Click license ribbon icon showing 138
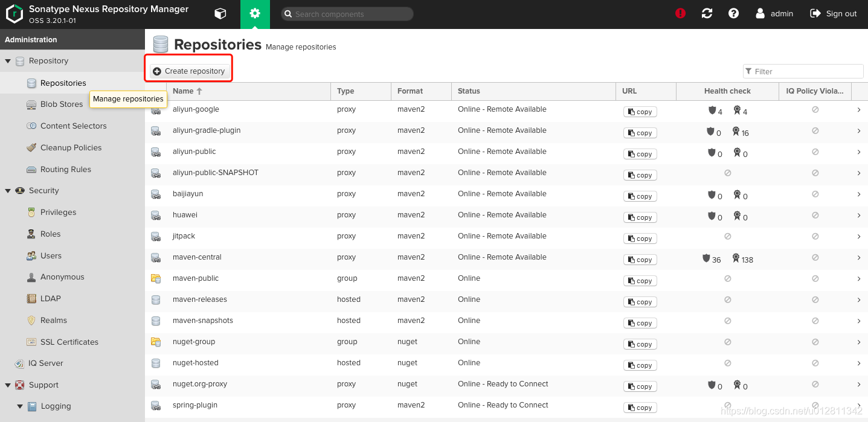The width and height of the screenshot is (868, 422). [736, 258]
